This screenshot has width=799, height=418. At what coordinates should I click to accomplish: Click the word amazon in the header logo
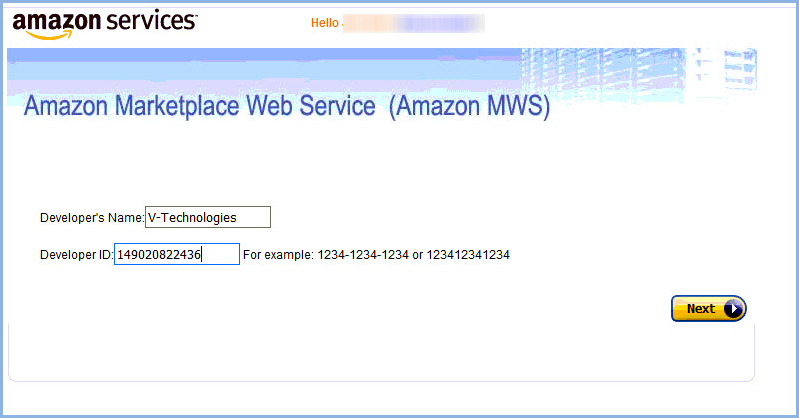click(57, 22)
